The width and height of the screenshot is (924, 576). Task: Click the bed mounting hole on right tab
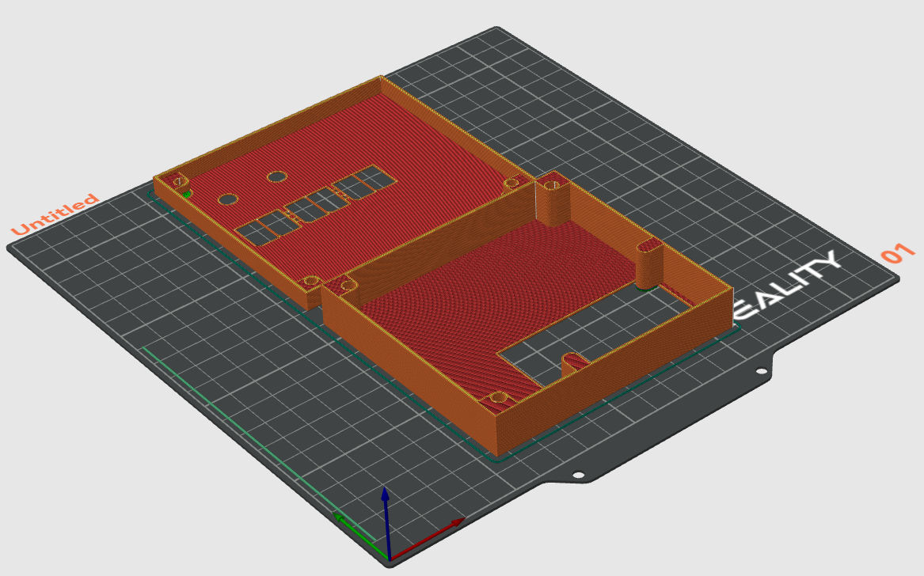(761, 371)
